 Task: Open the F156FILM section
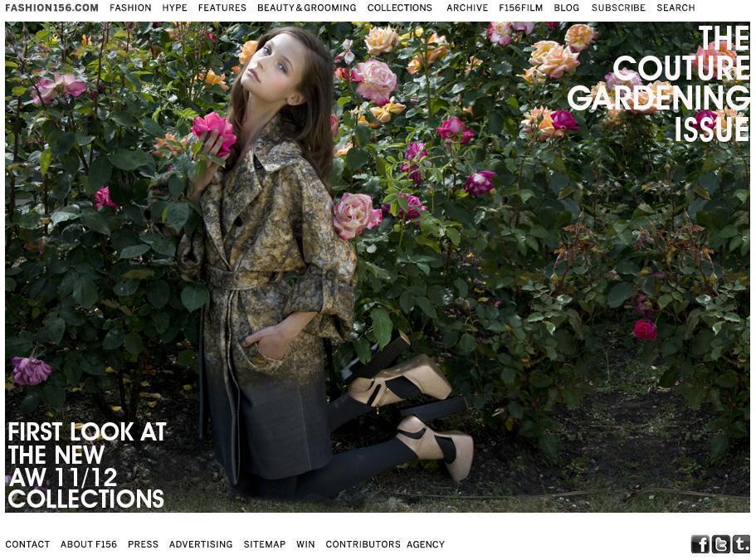tap(520, 7)
